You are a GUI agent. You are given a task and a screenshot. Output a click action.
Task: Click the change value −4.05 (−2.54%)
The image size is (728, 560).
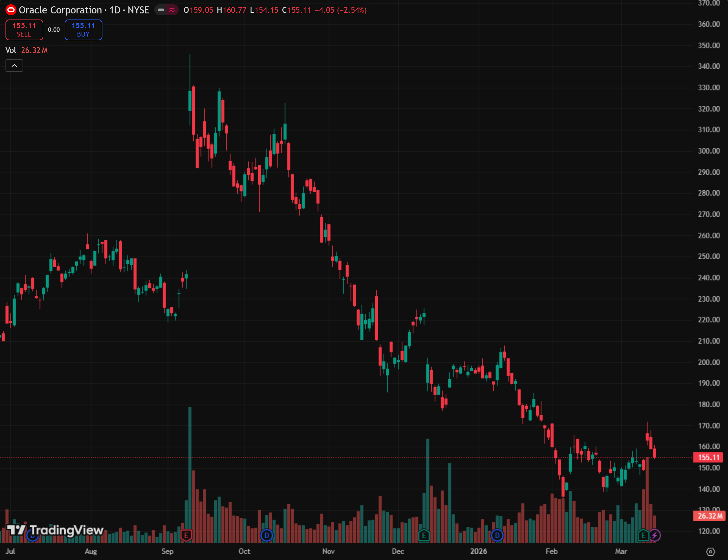pos(341,10)
